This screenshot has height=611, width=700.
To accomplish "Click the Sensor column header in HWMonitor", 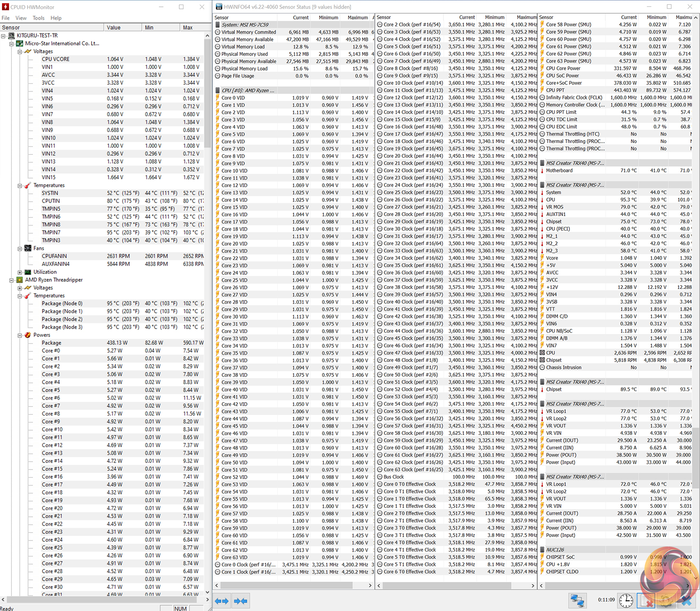I will (x=52, y=28).
